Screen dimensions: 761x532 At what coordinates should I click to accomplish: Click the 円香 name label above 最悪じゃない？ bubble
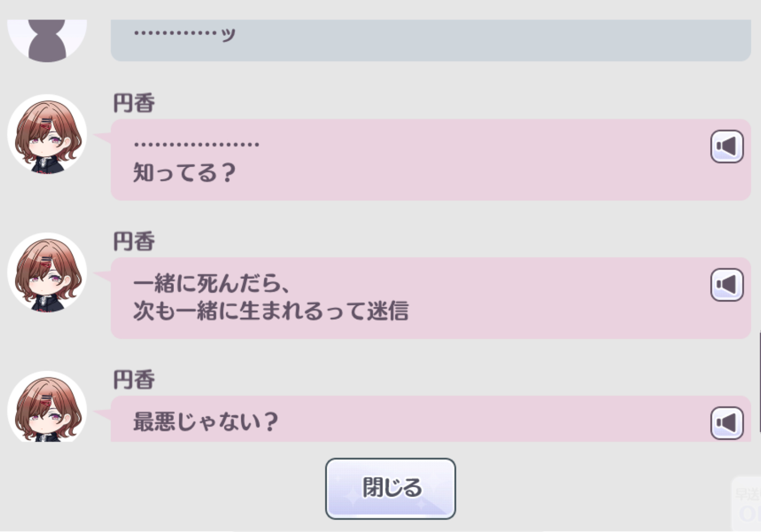pos(134,380)
